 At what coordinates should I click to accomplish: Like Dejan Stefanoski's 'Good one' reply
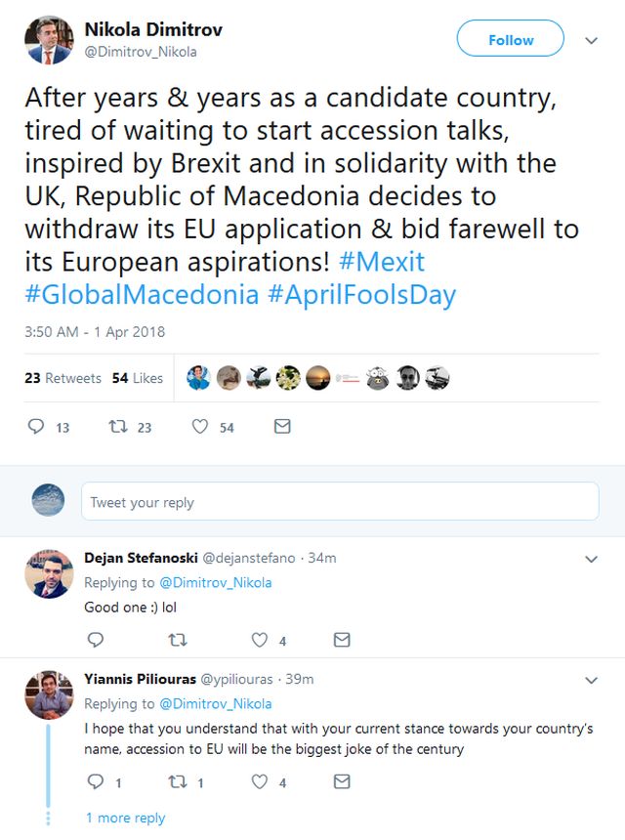click(260, 640)
